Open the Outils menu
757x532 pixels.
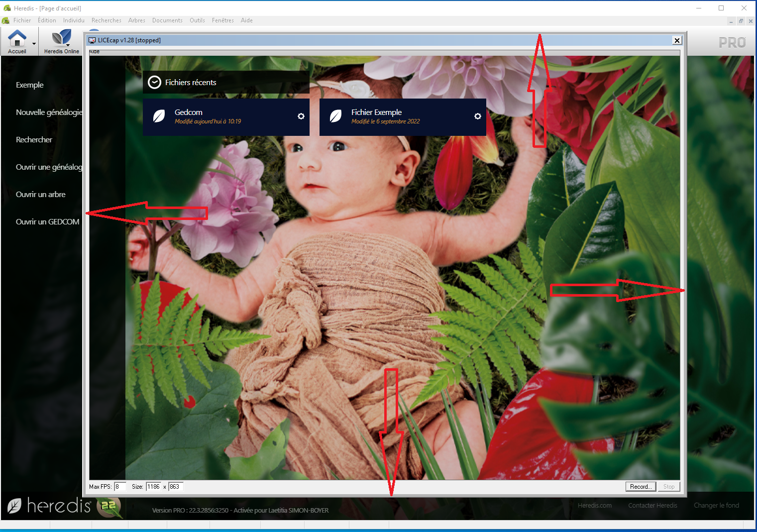tap(197, 20)
